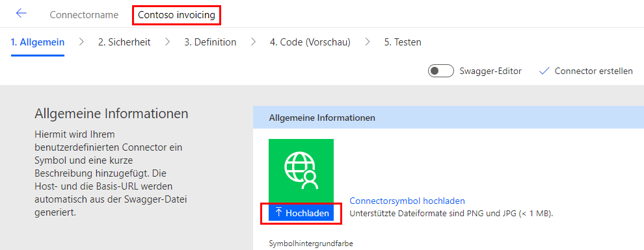This screenshot has width=644, height=250.
Task: Click the chevron between Allgemein and Sicherheit
Action: tap(81, 42)
